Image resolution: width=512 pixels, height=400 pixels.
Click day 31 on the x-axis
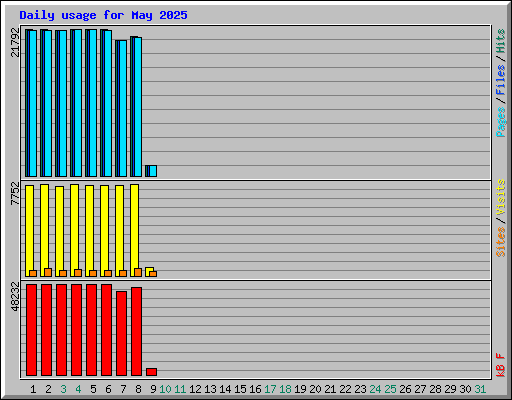480,389
